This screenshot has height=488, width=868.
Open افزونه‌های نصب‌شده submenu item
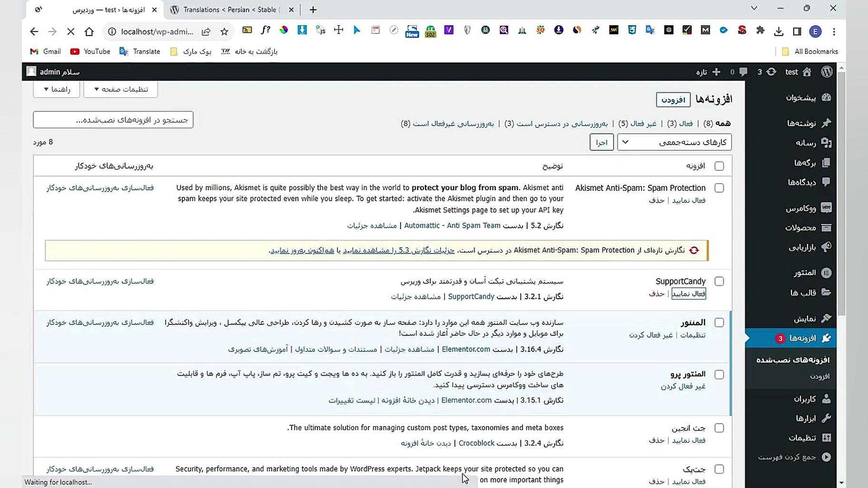click(793, 360)
